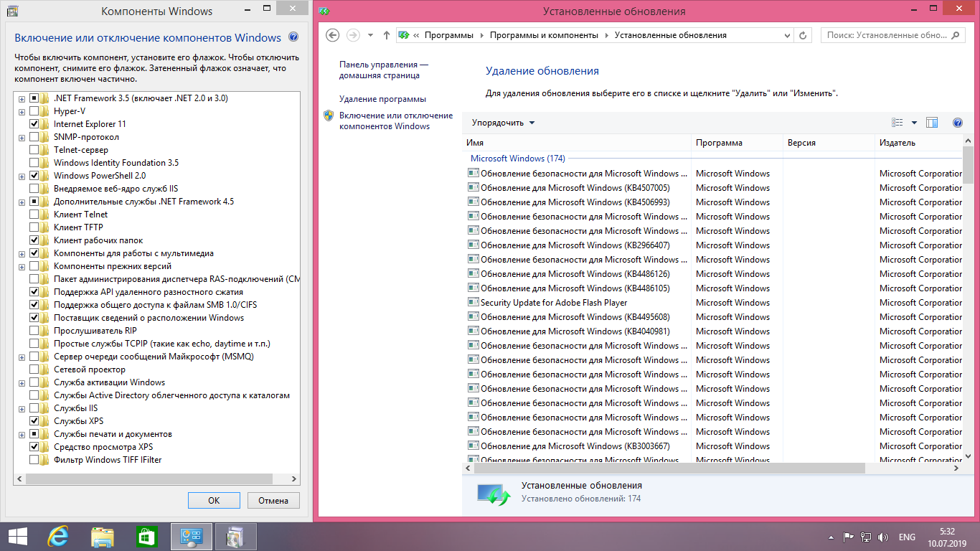Open Включение или отключение компонентов Windows link
Image resolution: width=980 pixels, height=551 pixels.
click(396, 121)
